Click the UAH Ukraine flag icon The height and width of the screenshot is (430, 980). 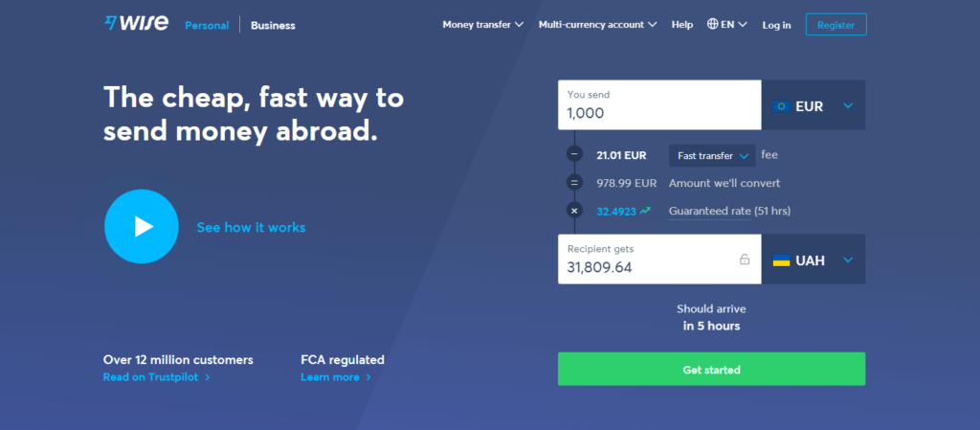pyautogui.click(x=781, y=260)
